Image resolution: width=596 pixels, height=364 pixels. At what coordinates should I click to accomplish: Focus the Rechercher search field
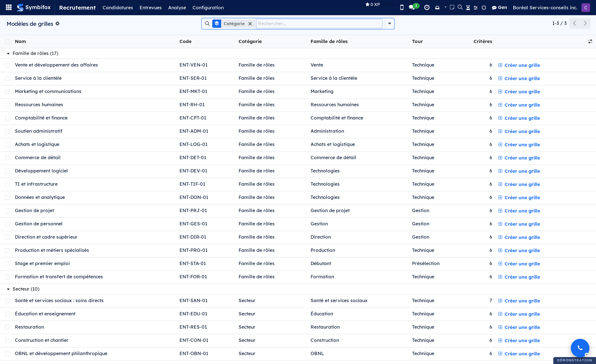[319, 23]
